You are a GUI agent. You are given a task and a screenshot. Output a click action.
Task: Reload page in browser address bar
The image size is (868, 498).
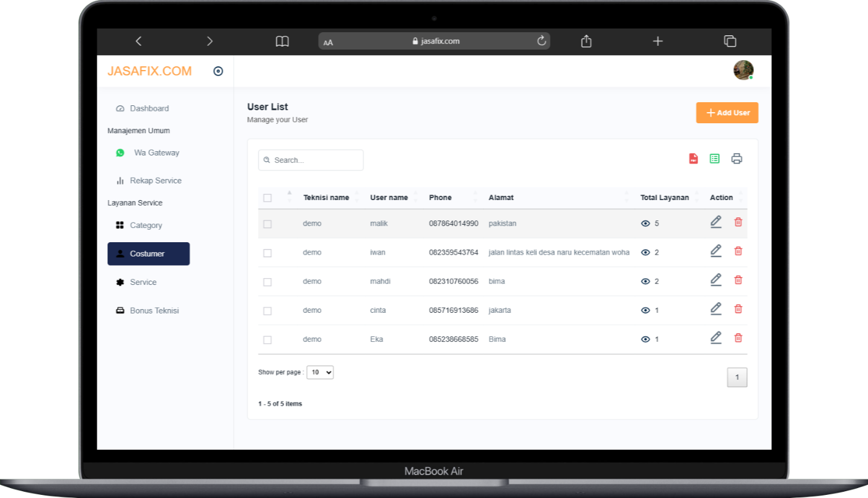541,41
